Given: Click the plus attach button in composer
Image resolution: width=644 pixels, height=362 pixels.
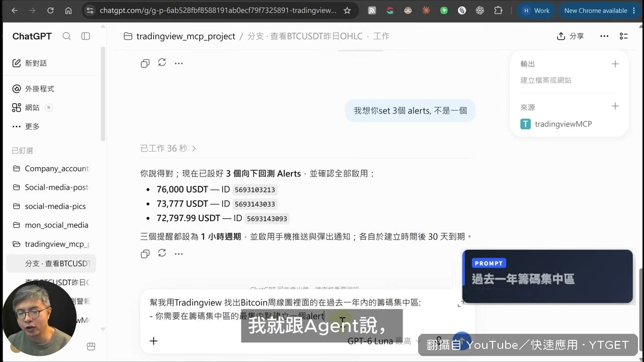Looking at the screenshot, I should click(153, 341).
